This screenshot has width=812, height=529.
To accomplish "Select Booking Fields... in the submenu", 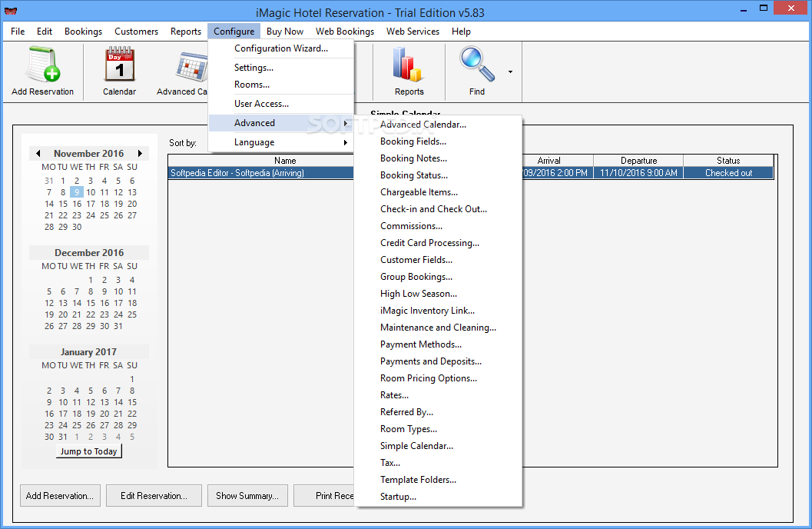I will tap(438, 141).
